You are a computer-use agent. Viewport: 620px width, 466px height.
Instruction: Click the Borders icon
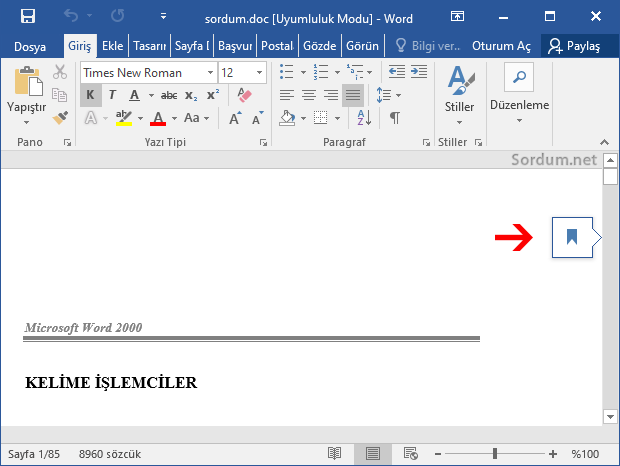[x=321, y=118]
